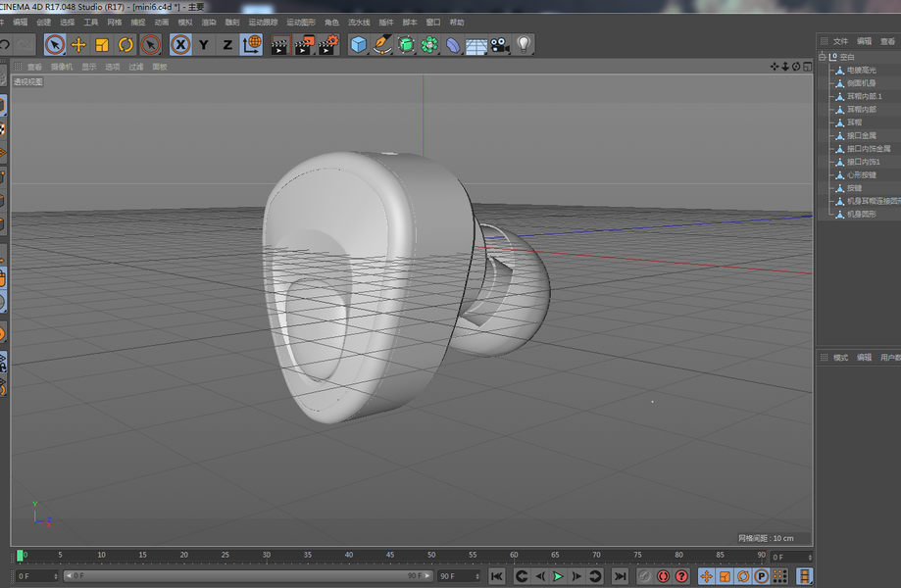Select the spline Pen tool
Image resolution: width=901 pixels, height=588 pixels.
pos(382,45)
